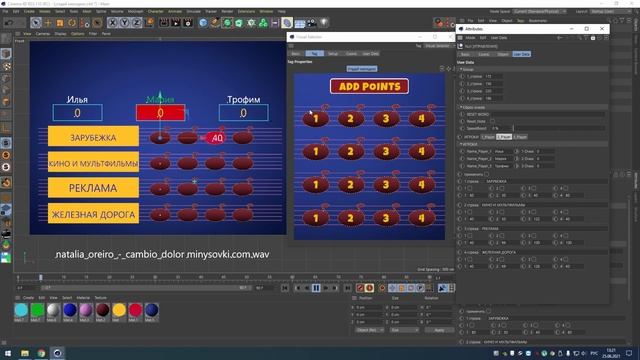Screen dimensions: 640x360
Task: Click the Apply button in coordinates panel
Action: pos(439,330)
